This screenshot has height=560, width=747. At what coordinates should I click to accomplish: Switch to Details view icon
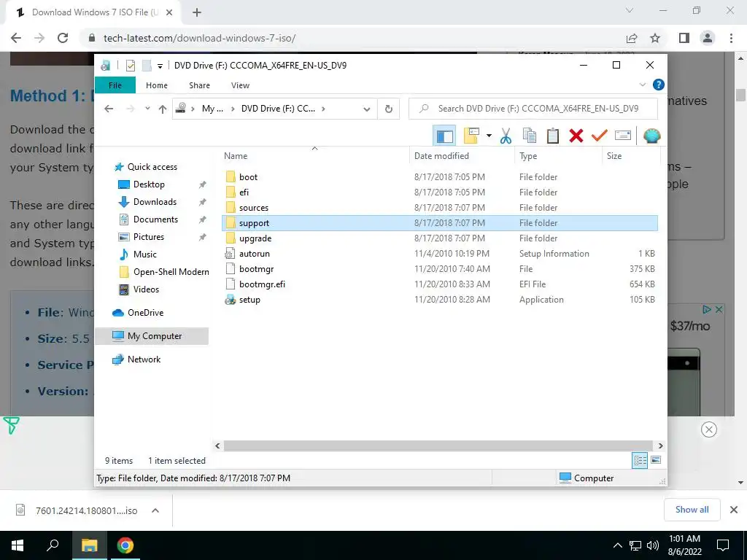(640, 460)
